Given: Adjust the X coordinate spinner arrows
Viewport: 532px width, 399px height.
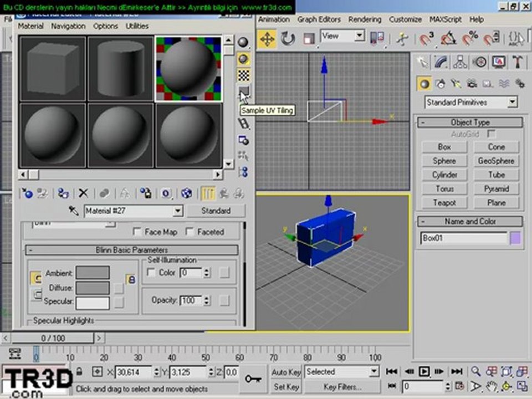Looking at the screenshot, I should (x=156, y=372).
